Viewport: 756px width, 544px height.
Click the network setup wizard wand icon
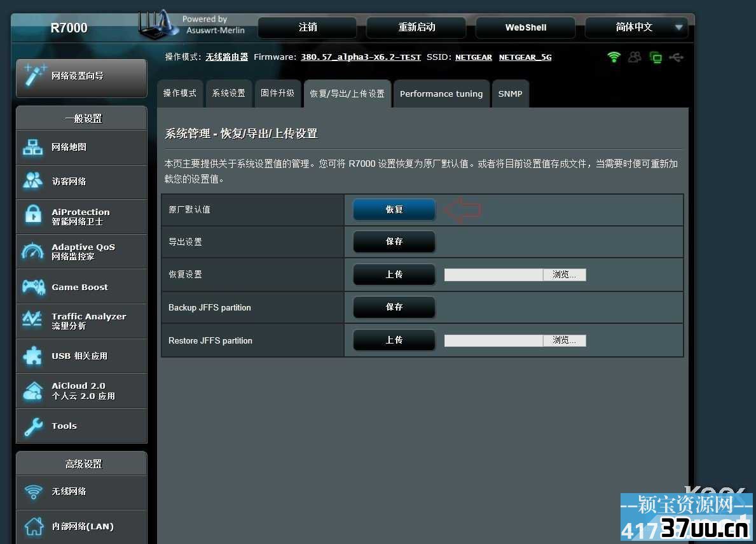(x=35, y=75)
